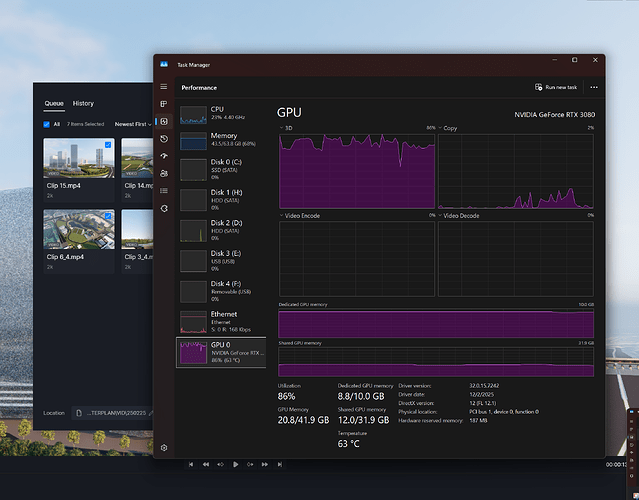Viewport: 639px width, 500px height.
Task: Click the 3D utilization graph
Action: 357,171
